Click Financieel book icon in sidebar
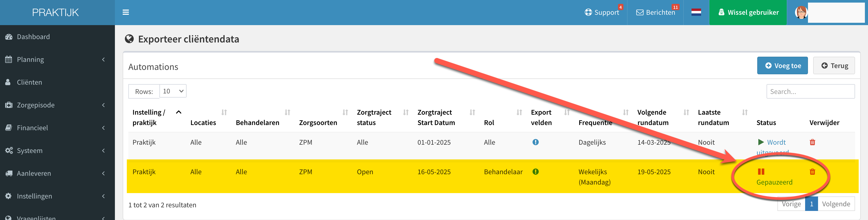The width and height of the screenshot is (868, 220). [9, 128]
